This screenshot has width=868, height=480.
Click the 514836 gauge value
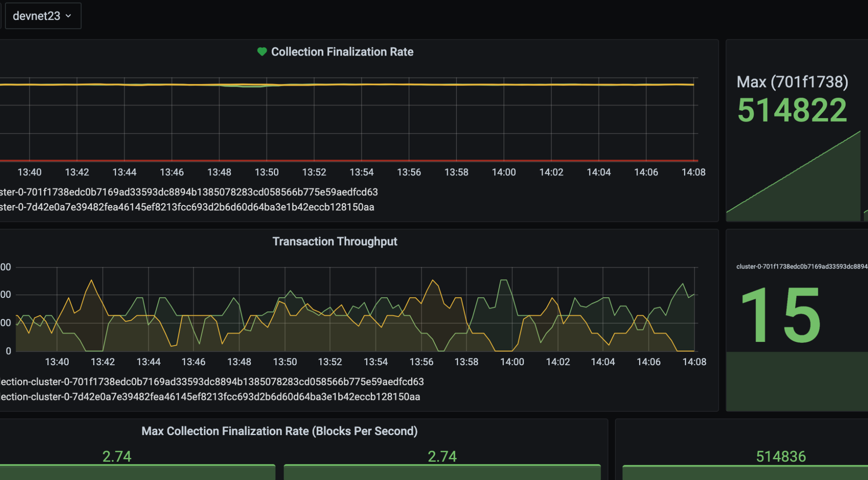click(x=781, y=456)
